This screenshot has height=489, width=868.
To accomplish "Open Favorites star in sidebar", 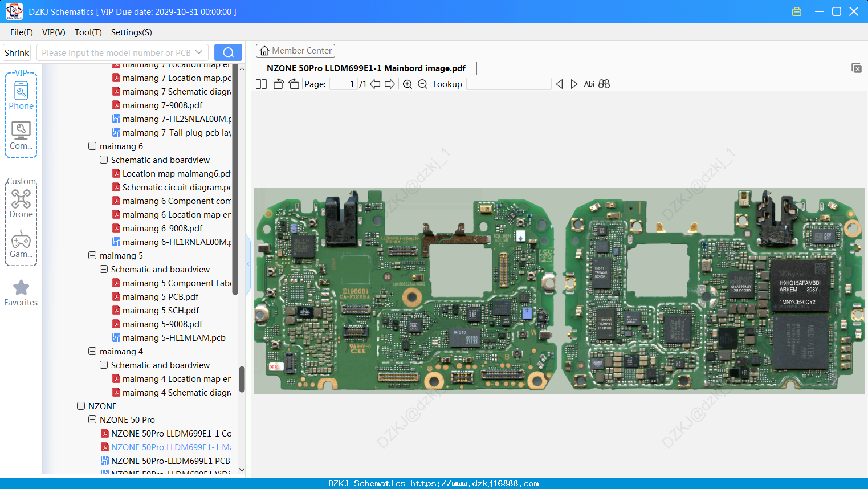I will [x=21, y=293].
